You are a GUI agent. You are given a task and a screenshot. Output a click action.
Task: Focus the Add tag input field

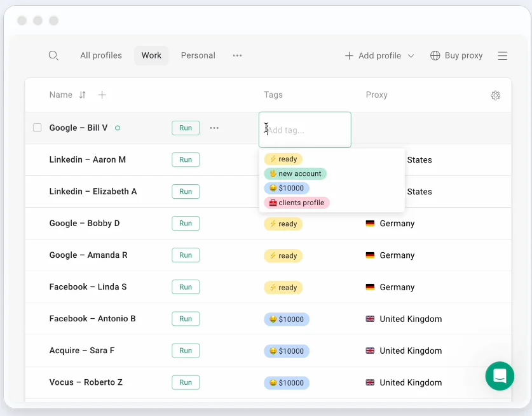coord(304,130)
